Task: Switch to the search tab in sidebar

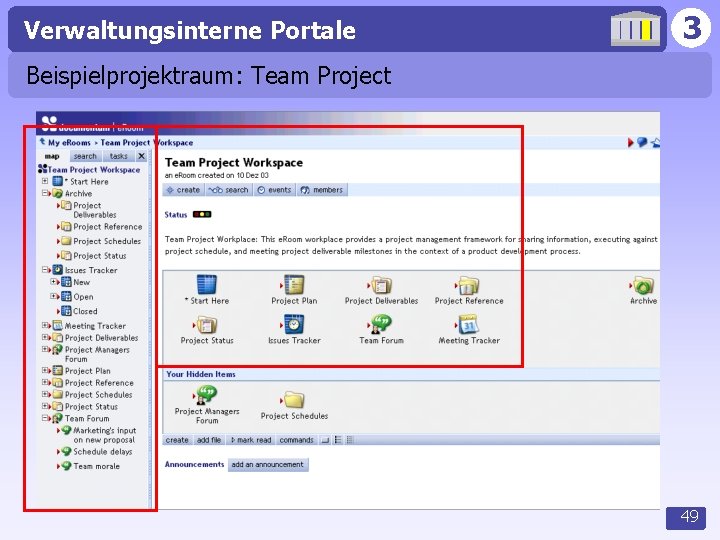Action: click(85, 156)
